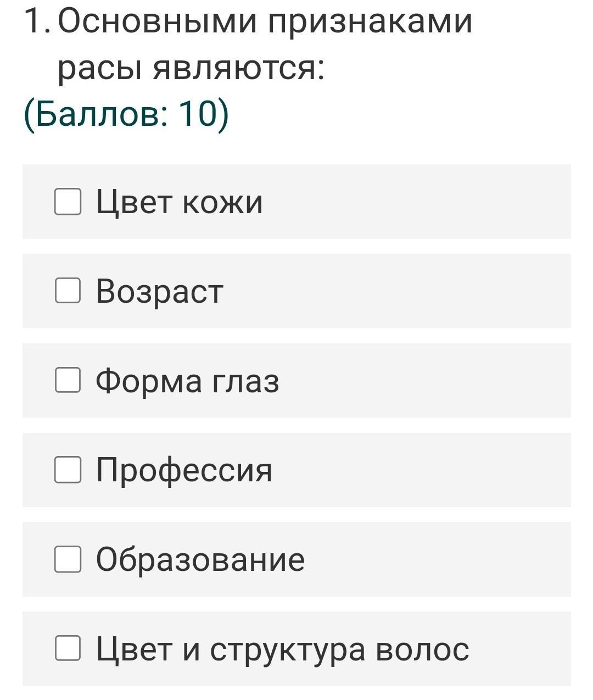Select the "Профессия" checkbox

click(68, 470)
